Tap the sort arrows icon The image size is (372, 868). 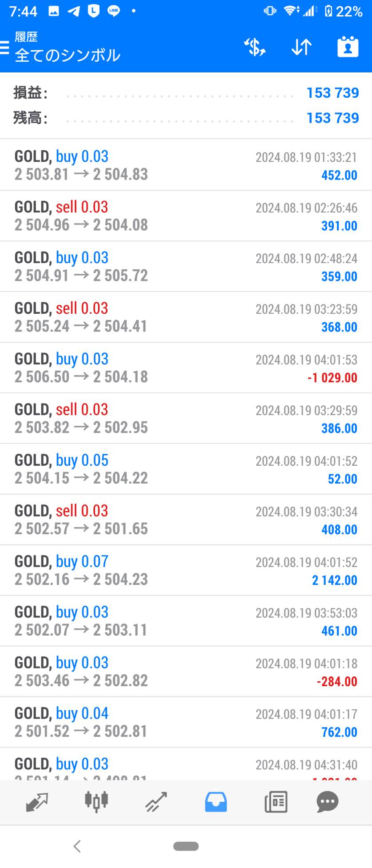click(301, 47)
